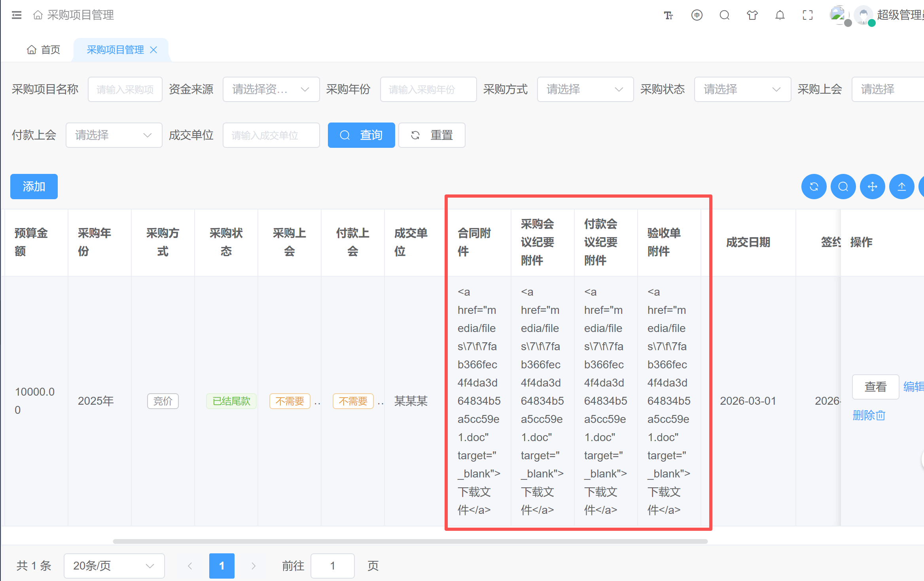Open the theme shirt icon
The height and width of the screenshot is (581, 924).
(x=752, y=15)
